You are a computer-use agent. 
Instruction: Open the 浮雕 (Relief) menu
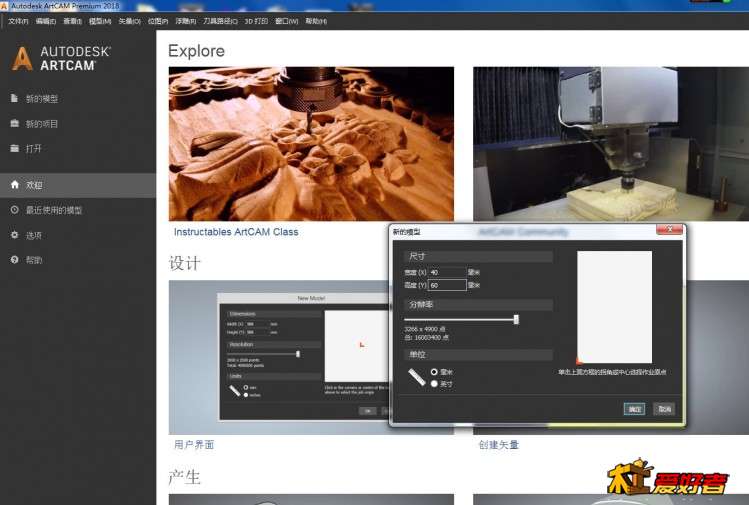tap(185, 21)
